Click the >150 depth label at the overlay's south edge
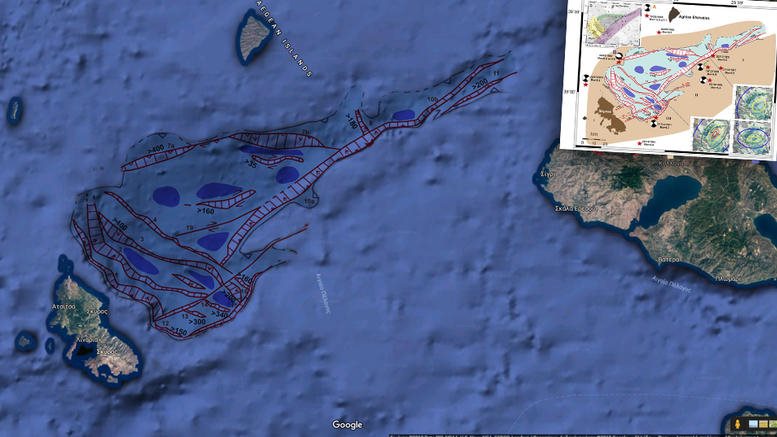 click(174, 330)
